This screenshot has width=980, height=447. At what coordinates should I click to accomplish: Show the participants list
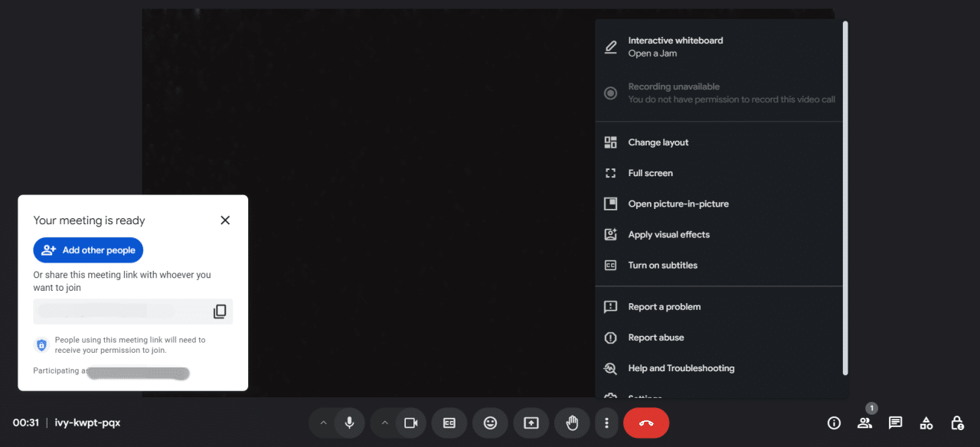[x=864, y=423]
